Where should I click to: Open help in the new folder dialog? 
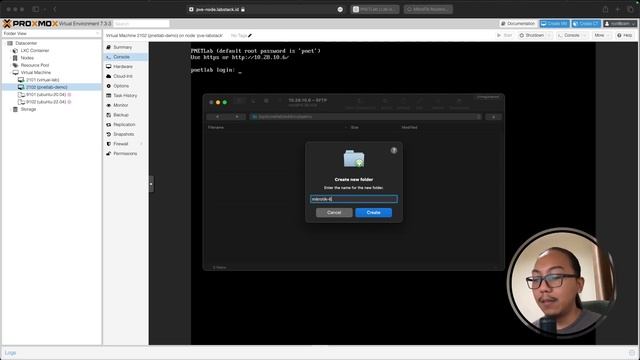click(393, 150)
